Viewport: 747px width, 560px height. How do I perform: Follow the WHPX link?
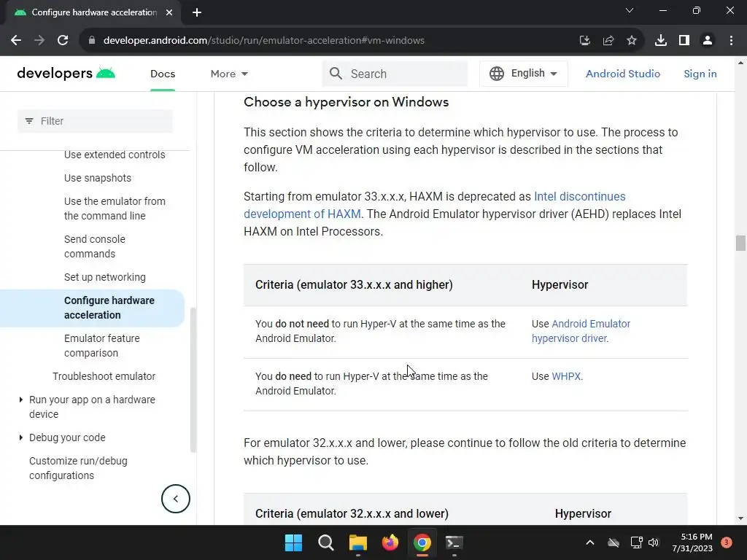[566, 376]
